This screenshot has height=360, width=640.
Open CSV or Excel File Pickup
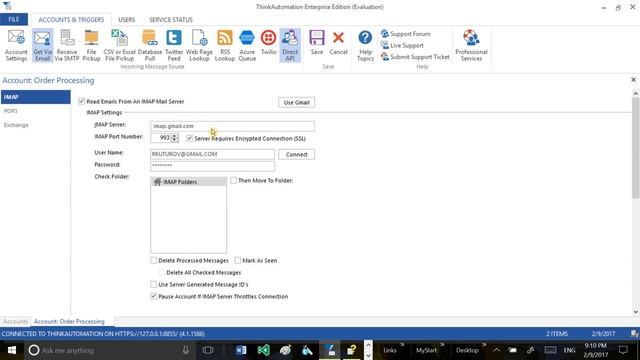click(119, 45)
